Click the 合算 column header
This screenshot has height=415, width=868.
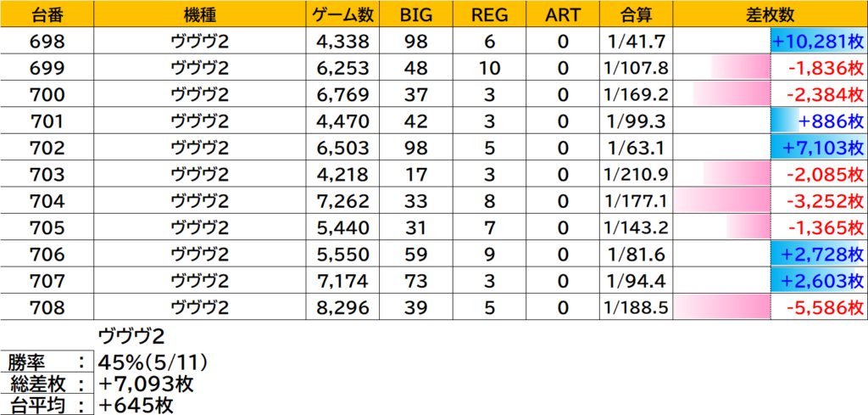632,14
